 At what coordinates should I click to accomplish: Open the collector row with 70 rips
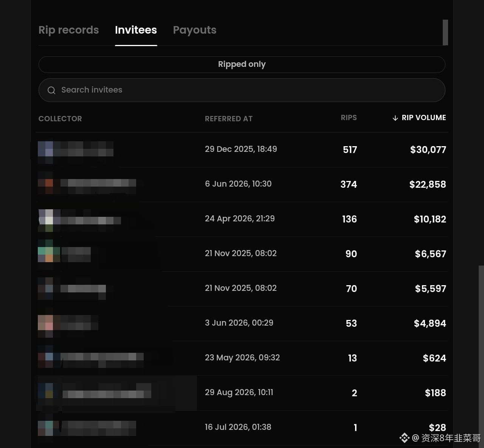pos(242,289)
